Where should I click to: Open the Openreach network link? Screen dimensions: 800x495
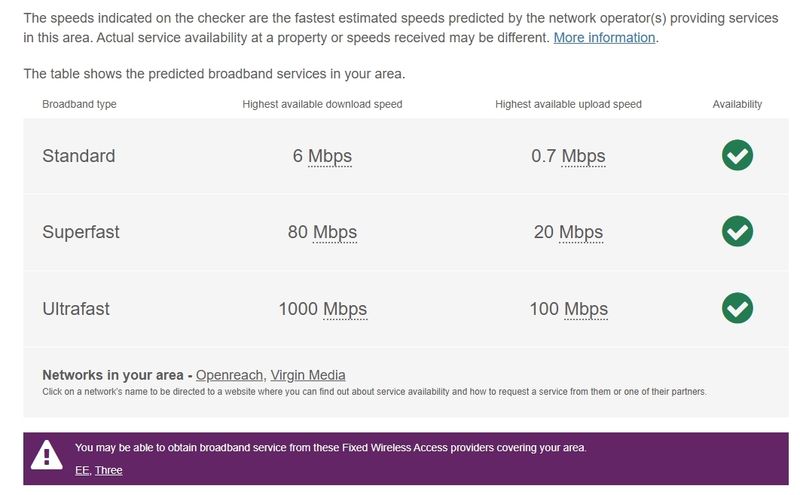[229, 375]
